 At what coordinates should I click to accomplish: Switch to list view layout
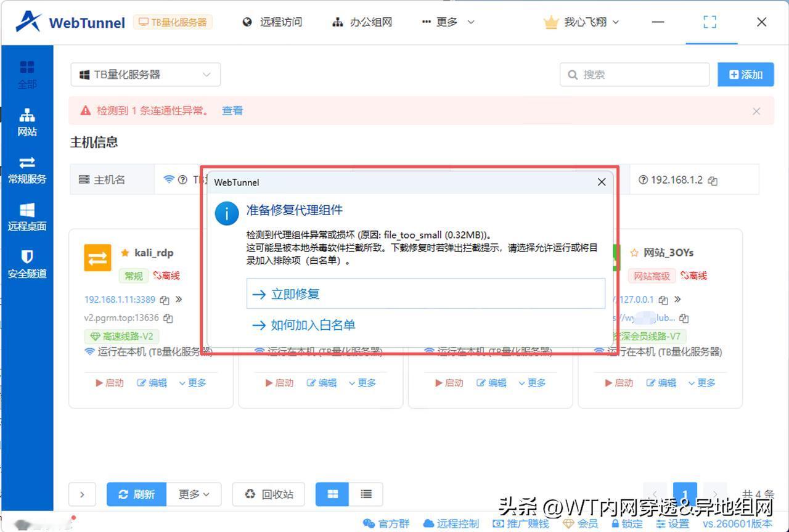click(x=366, y=494)
